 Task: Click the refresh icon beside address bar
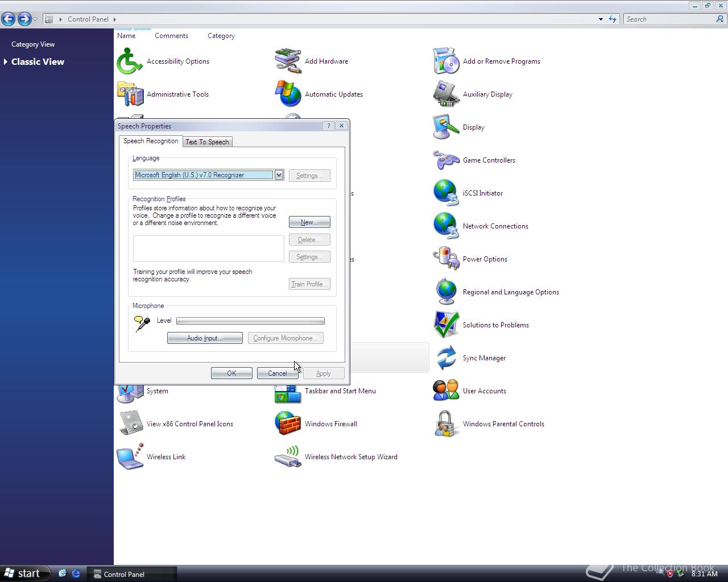(x=613, y=19)
